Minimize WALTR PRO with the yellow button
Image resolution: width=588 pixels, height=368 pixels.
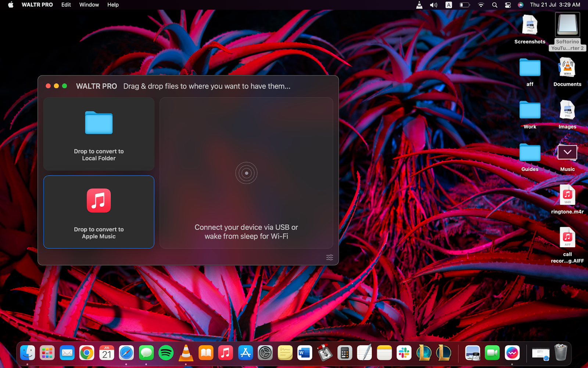(x=56, y=86)
